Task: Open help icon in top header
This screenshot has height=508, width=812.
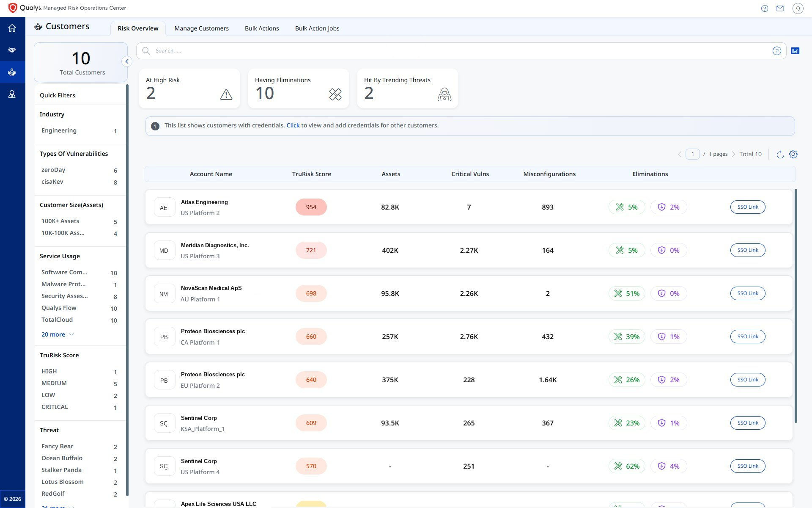Action: pos(764,8)
